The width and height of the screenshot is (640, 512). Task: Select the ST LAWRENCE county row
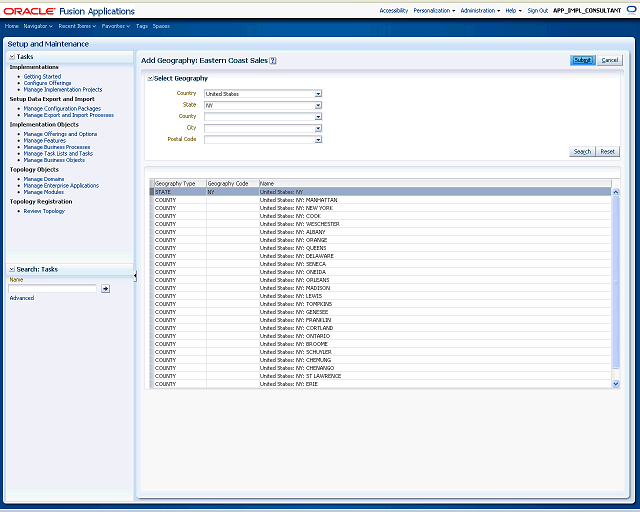pos(380,376)
